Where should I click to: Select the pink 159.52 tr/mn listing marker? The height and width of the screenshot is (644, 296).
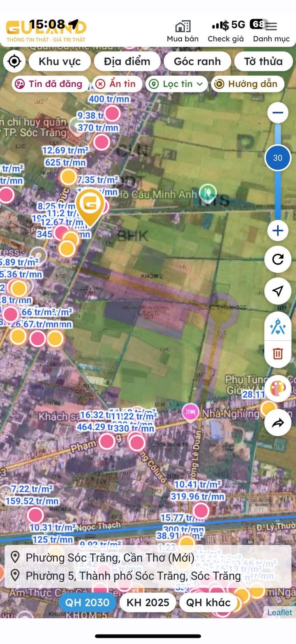pyautogui.click(x=35, y=516)
